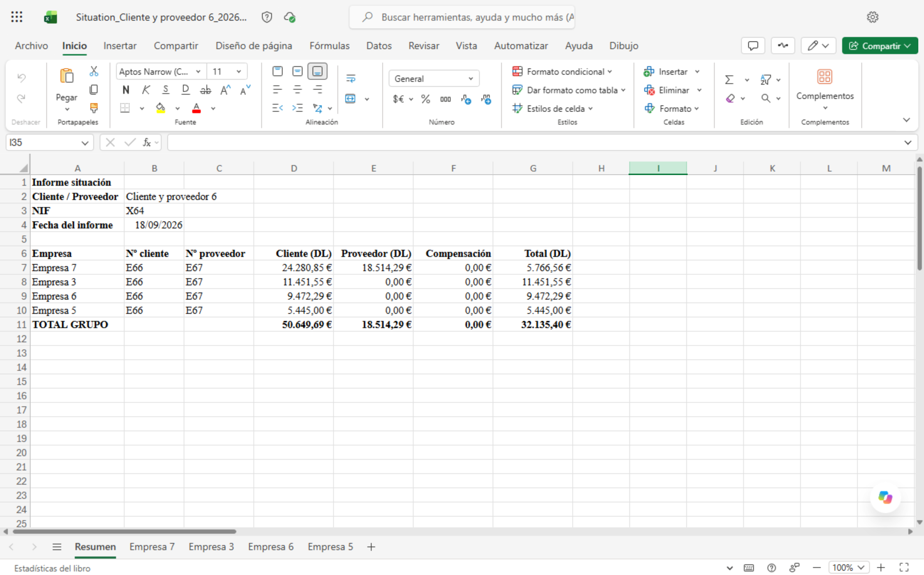Click cloud saved status icon
924x575 pixels.
290,17
